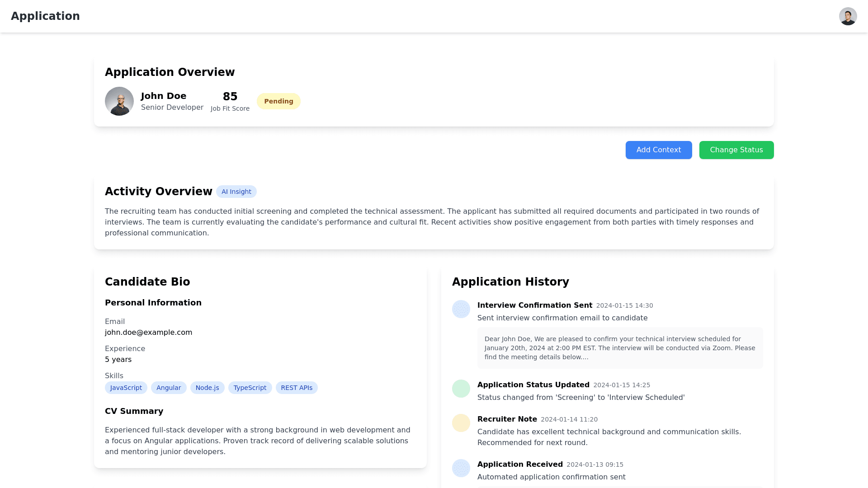Image resolution: width=868 pixels, height=488 pixels.
Task: Select the REST APIs skill tag
Action: click(x=297, y=388)
